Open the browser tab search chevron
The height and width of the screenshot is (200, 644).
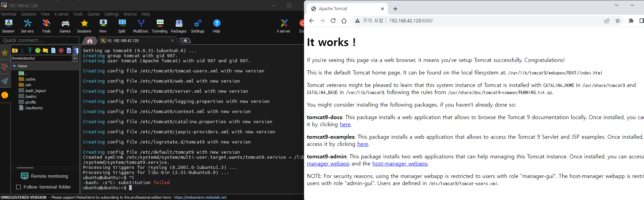tap(616, 5)
